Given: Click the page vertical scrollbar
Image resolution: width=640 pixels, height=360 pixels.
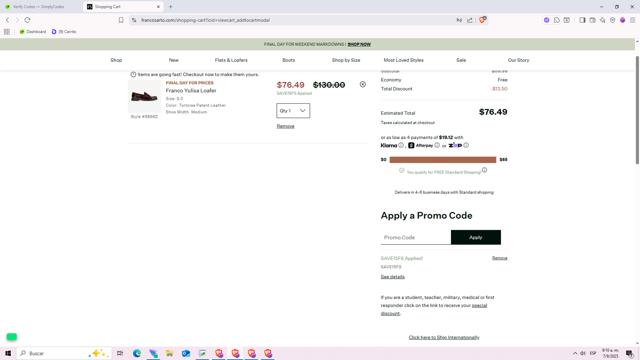Looking at the screenshot, I should point(637,110).
